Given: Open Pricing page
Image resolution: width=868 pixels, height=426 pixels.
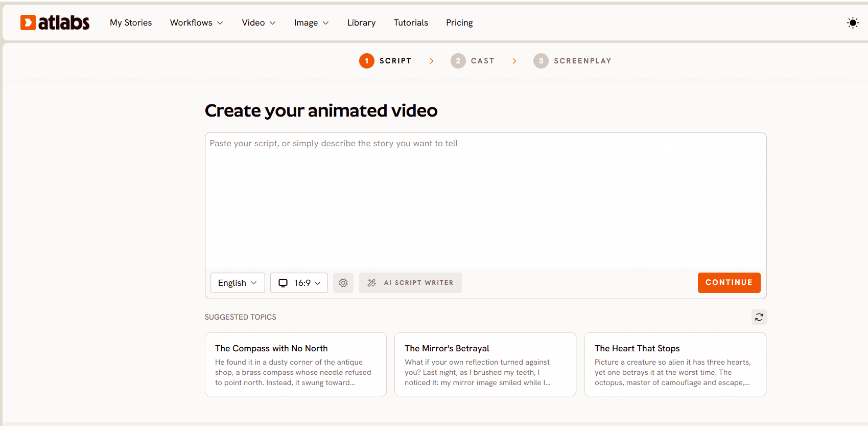Looking at the screenshot, I should [x=459, y=23].
